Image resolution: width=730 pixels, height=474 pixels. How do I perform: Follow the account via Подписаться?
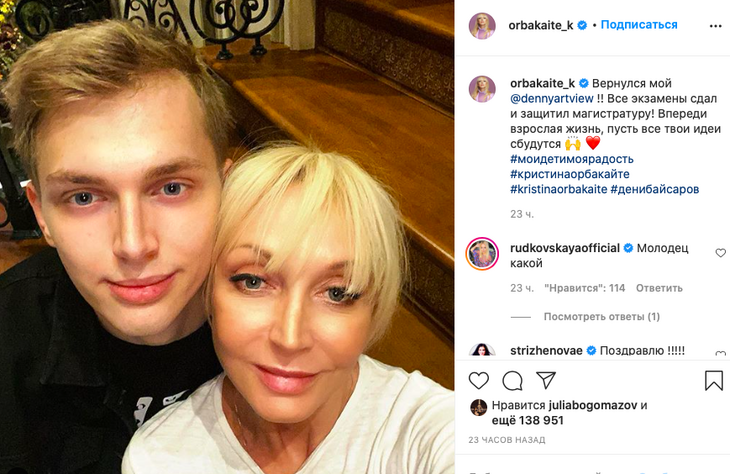639,25
